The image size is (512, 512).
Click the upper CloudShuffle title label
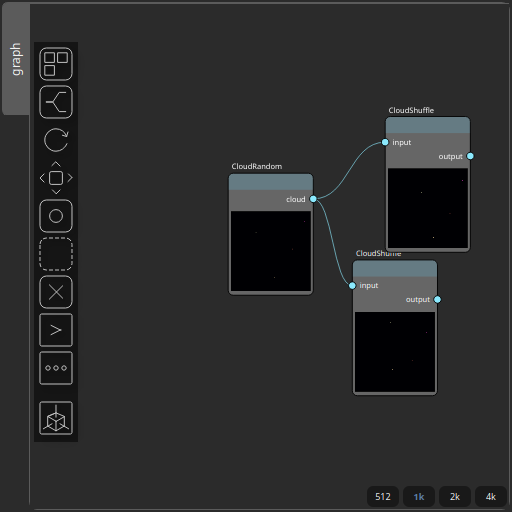pyautogui.click(x=411, y=110)
